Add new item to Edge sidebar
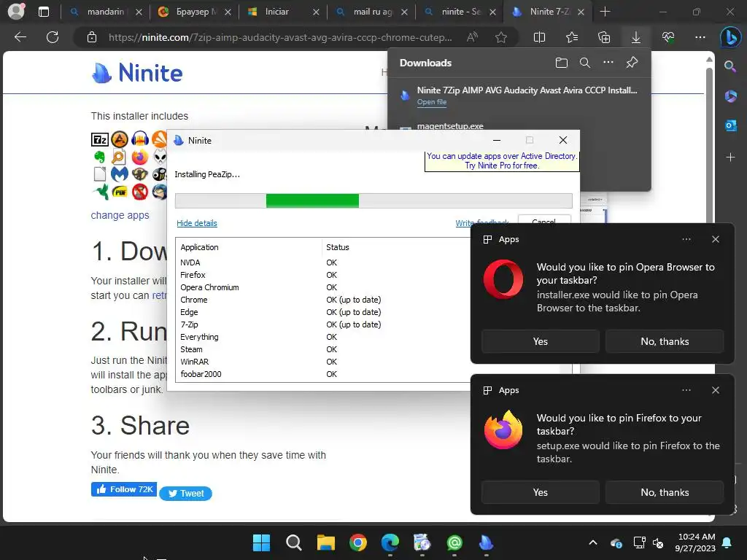 (730, 157)
